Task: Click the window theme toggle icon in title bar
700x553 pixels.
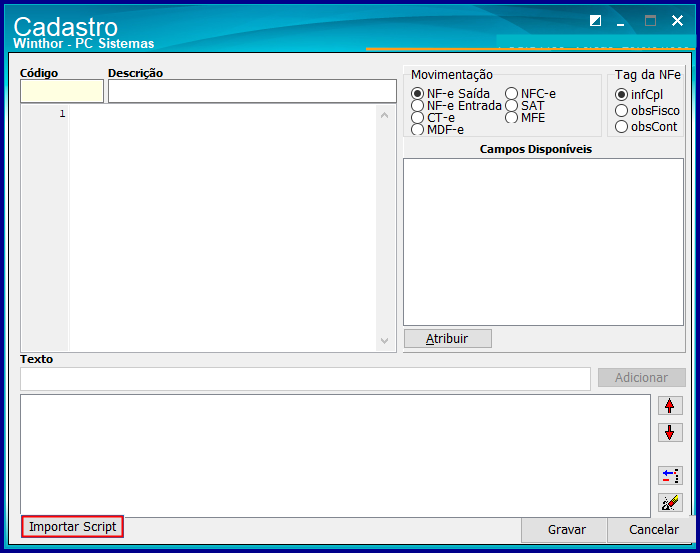Action: pyautogui.click(x=595, y=21)
